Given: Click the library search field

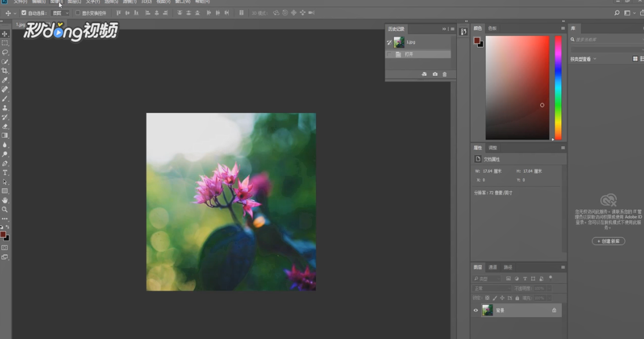Looking at the screenshot, I should (x=608, y=39).
